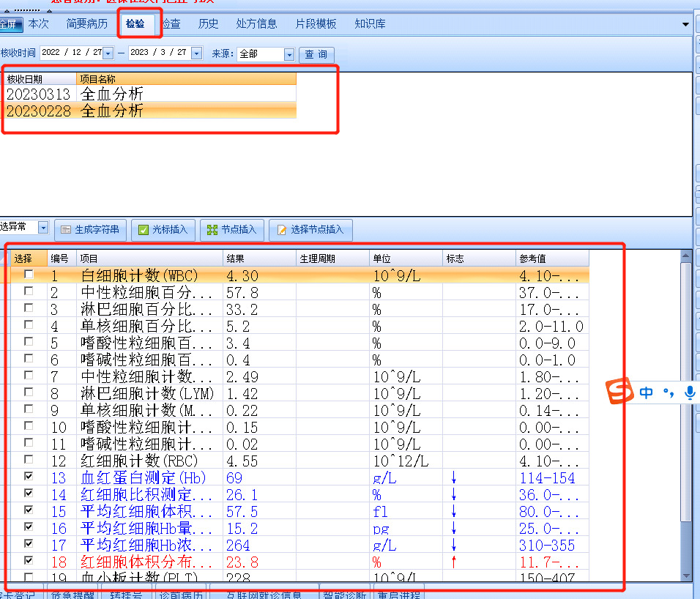Open the 诊前病历 bottom tab
The image size is (700, 599).
tap(181, 595)
